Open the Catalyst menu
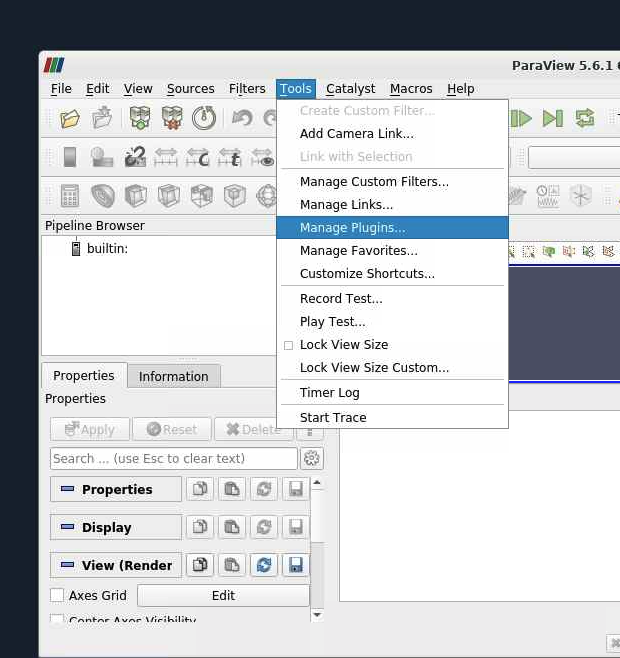 click(351, 89)
